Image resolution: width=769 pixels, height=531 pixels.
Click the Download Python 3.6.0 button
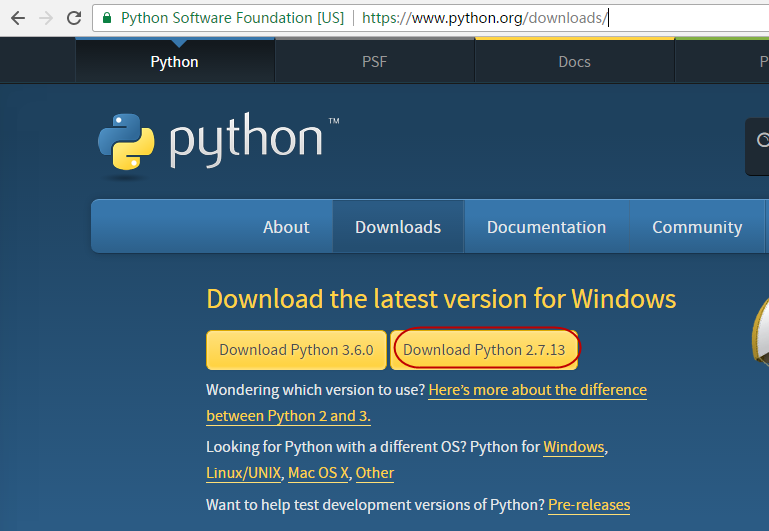(296, 350)
